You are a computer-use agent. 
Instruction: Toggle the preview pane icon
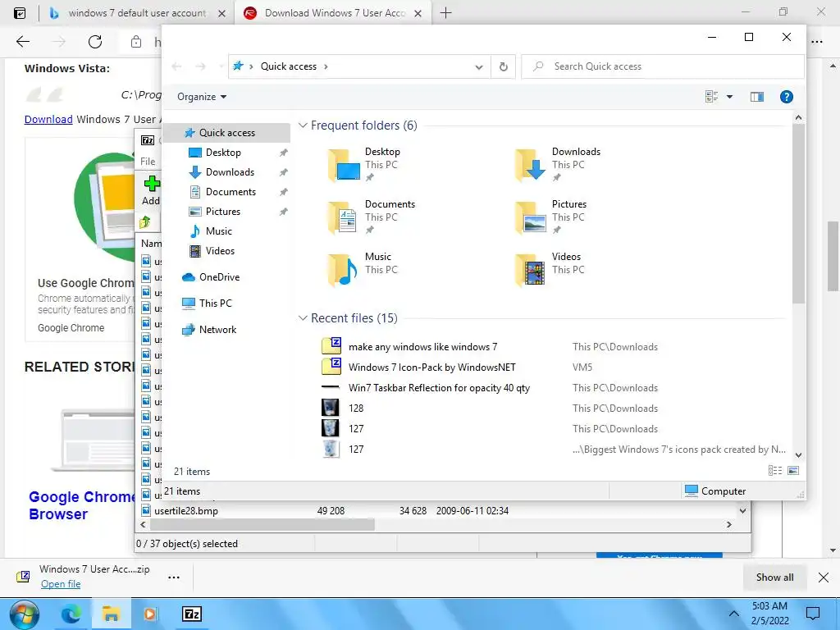[x=756, y=97]
